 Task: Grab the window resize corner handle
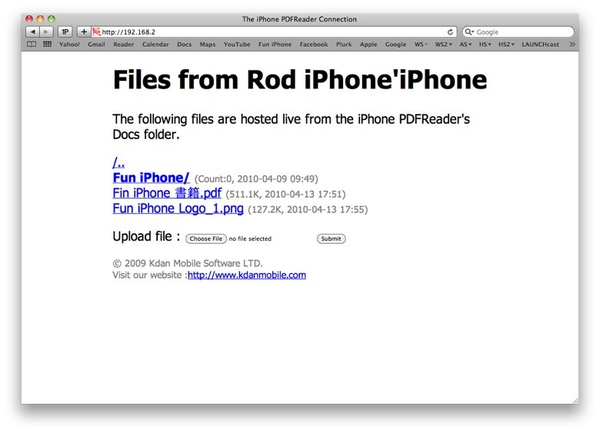point(576,400)
